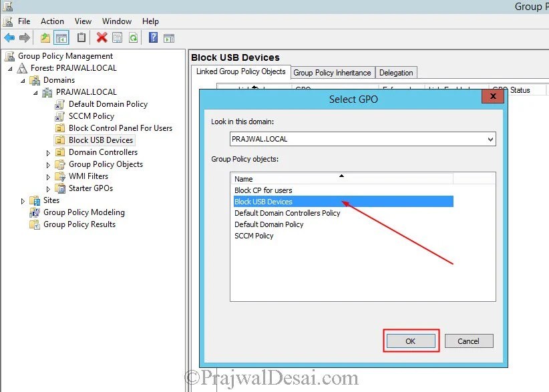Viewport: 549px width, 392px height.
Task: Click the Up one level folder icon
Action: click(x=45, y=37)
